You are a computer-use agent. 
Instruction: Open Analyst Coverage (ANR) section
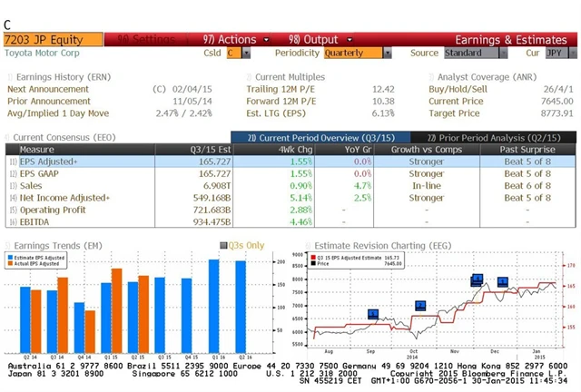pos(487,77)
